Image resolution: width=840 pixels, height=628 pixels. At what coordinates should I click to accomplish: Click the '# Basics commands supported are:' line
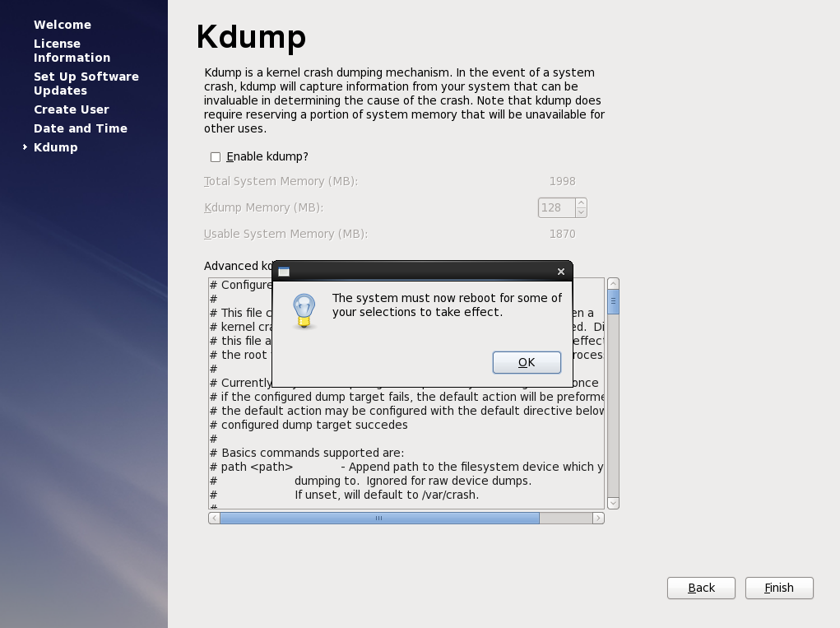click(307, 453)
